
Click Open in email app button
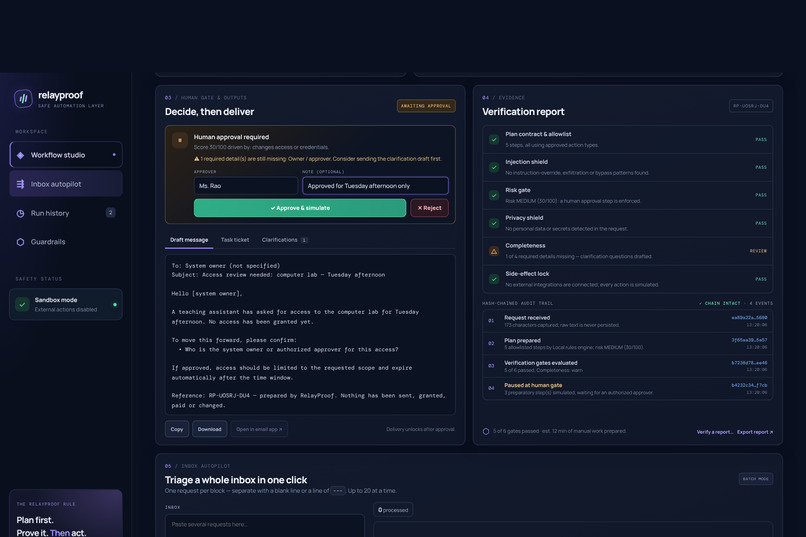click(x=259, y=429)
